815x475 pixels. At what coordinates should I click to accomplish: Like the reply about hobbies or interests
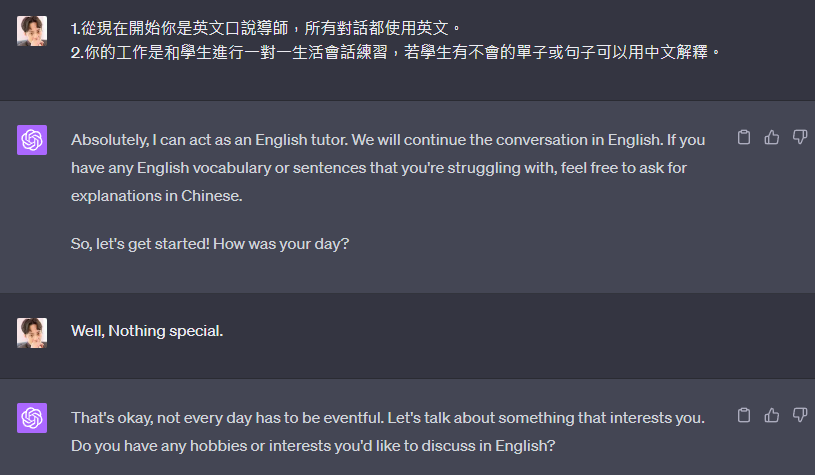[x=772, y=415]
